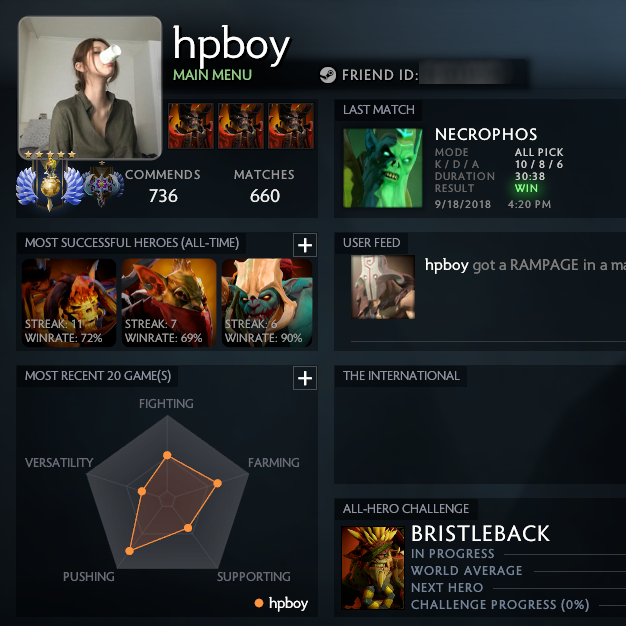Select the hero card with 72% winrate

69,302
